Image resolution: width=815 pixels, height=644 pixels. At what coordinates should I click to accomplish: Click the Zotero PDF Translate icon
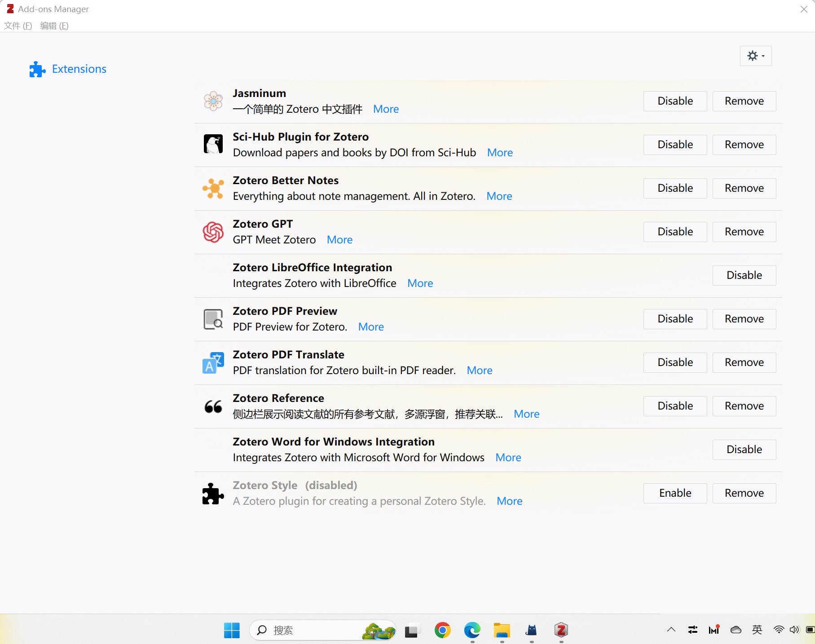pyautogui.click(x=213, y=362)
